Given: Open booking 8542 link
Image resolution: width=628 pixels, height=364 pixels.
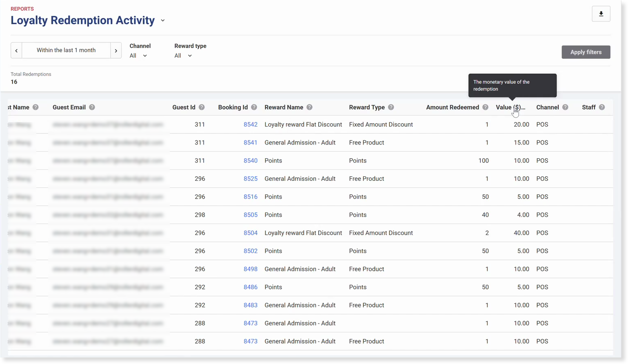Looking at the screenshot, I should [251, 124].
